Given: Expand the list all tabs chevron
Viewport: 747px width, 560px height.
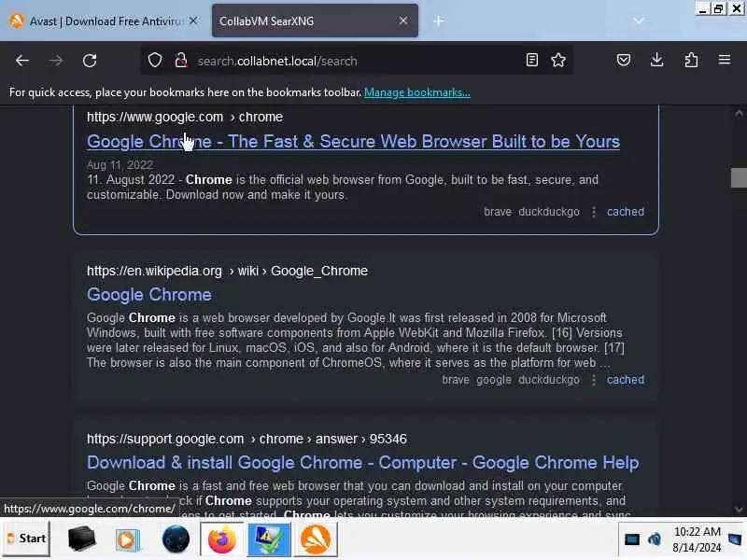Looking at the screenshot, I should pos(639,21).
